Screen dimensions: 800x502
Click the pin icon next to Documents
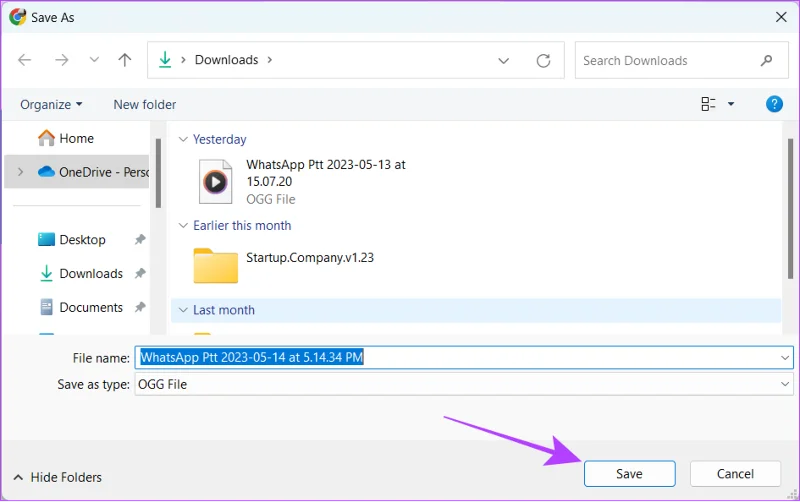tap(140, 307)
